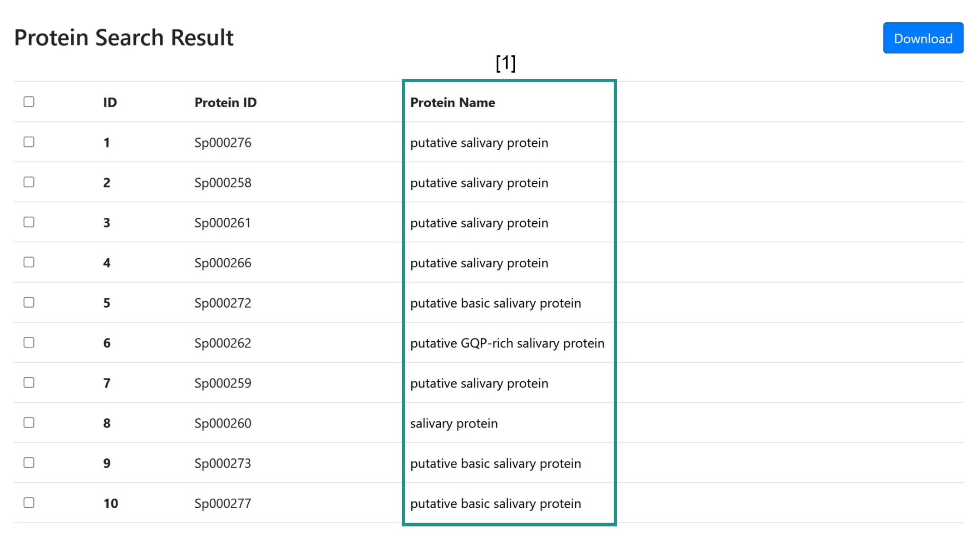Select the checkbox for row 10
Viewport: 980px width, 550px height.
click(29, 503)
